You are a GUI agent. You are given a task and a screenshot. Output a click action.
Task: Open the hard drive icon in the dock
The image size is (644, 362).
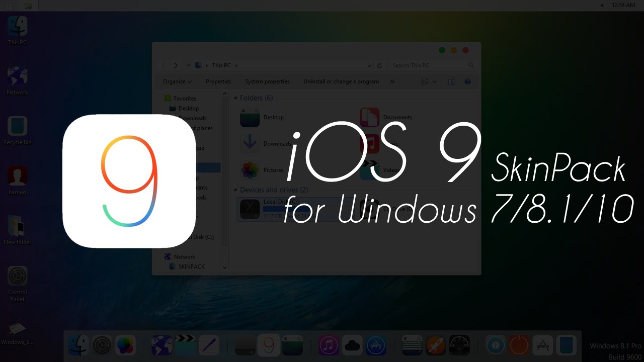pyautogui.click(x=245, y=345)
